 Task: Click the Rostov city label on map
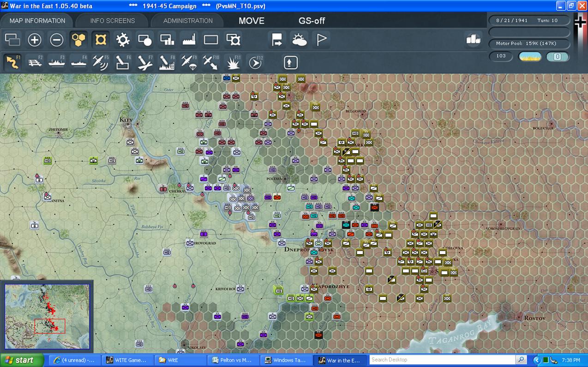coord(534,318)
